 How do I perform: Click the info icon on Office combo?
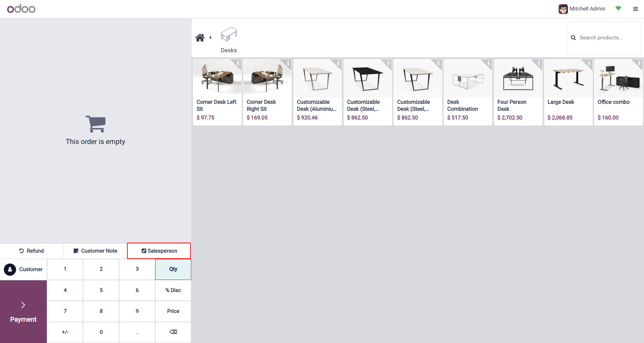(639, 63)
